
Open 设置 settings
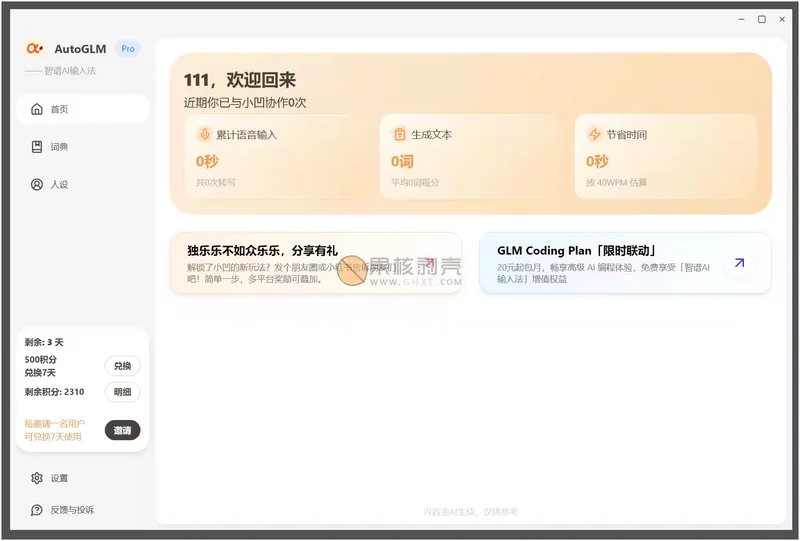pyautogui.click(x=50, y=478)
